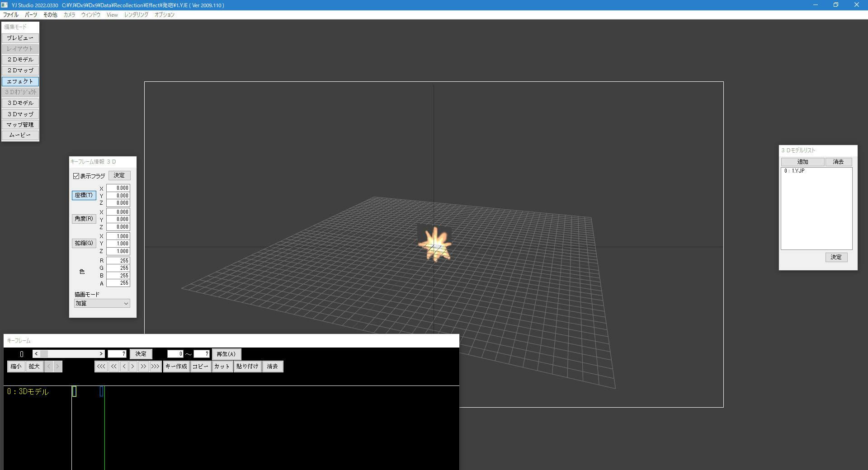868x470 pixels.
Task: Jump to last frame with >>> button
Action: point(155,367)
